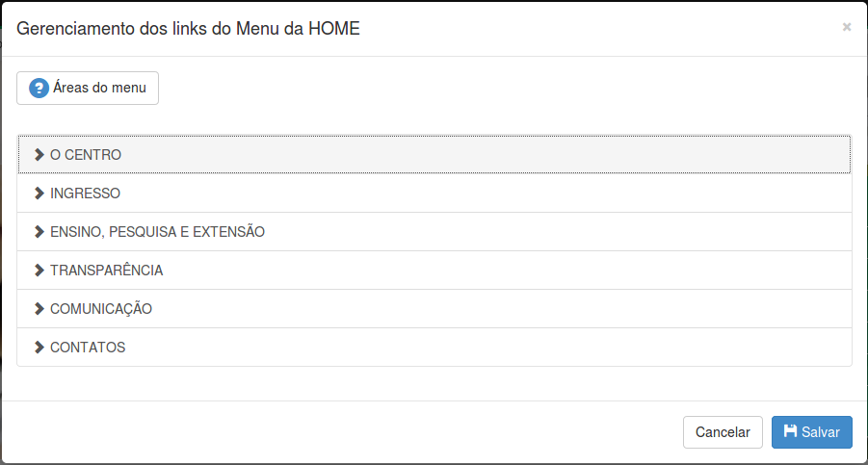Click the blue question mark help icon
The height and width of the screenshot is (465, 868).
(x=39, y=88)
